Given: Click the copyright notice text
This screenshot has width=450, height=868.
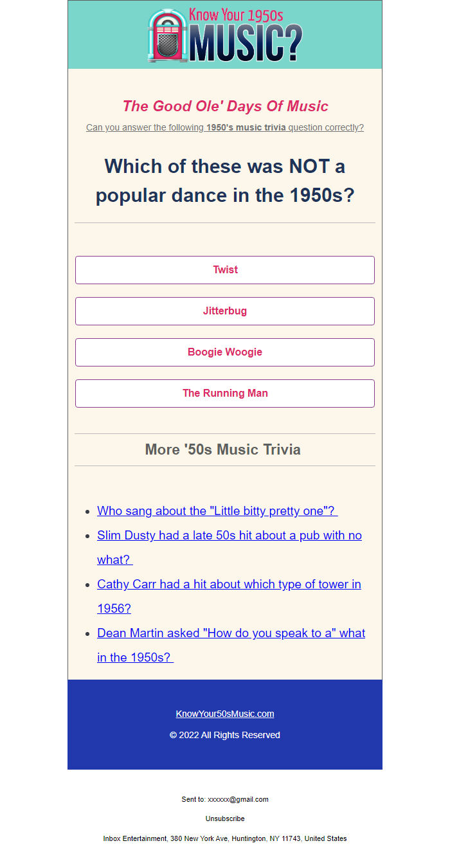Looking at the screenshot, I should point(225,735).
